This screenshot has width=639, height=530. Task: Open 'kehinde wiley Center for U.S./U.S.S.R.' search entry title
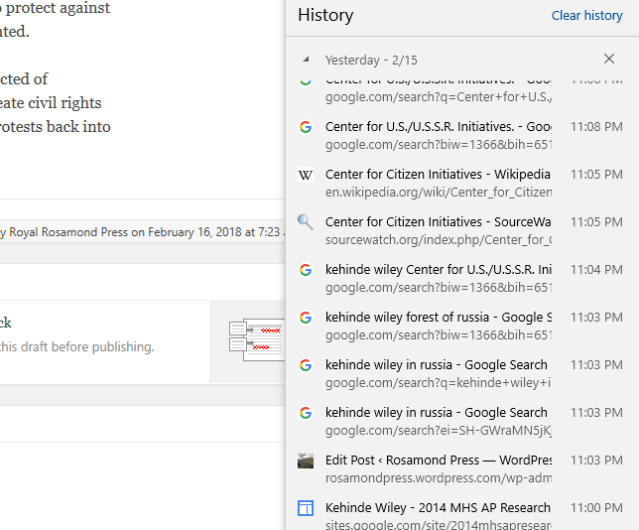(438, 269)
